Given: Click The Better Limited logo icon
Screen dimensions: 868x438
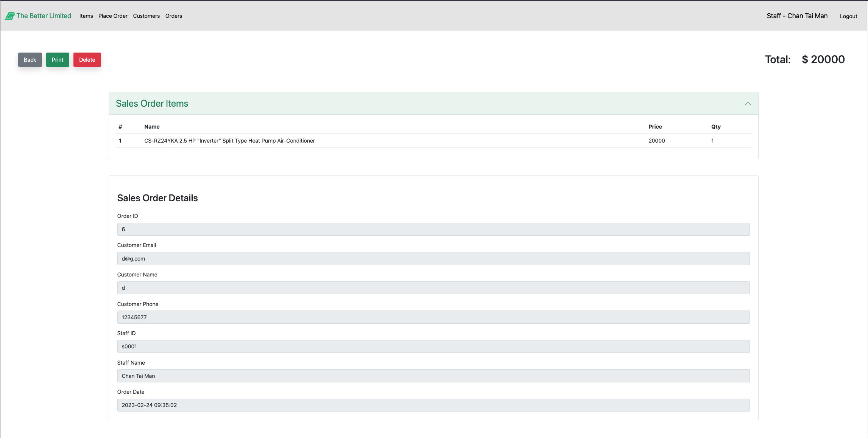Looking at the screenshot, I should coord(9,16).
